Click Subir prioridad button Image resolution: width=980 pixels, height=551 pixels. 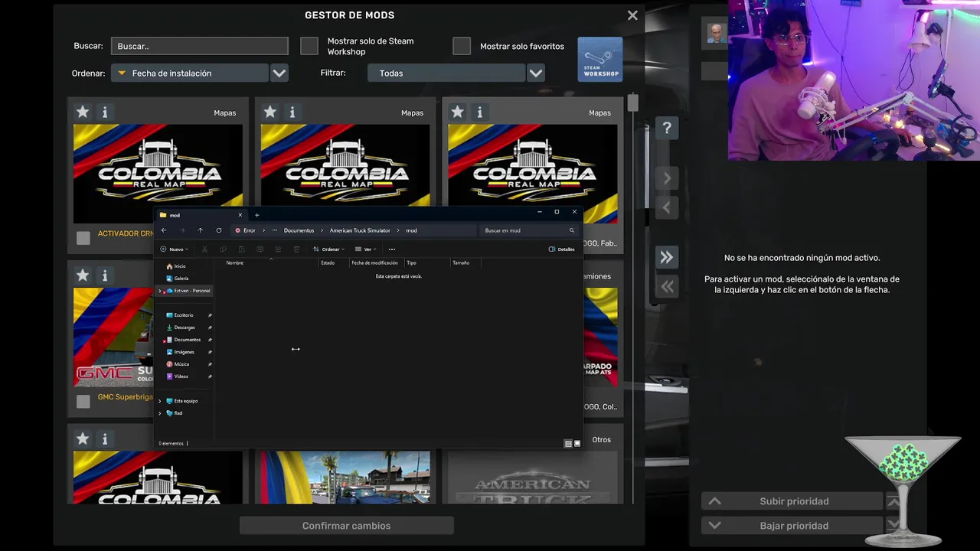[792, 501]
